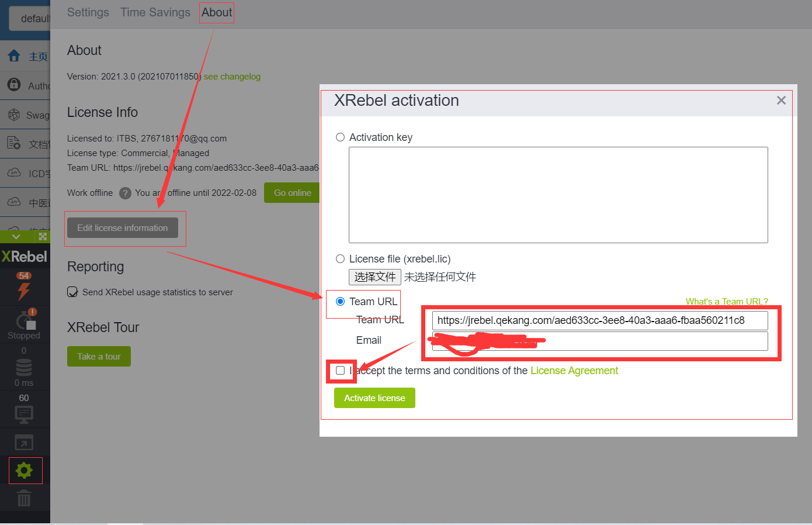Screen dimensions: 812x525
Task: Click the red 54 badge on XRebel toolbar
Action: pyautogui.click(x=24, y=275)
